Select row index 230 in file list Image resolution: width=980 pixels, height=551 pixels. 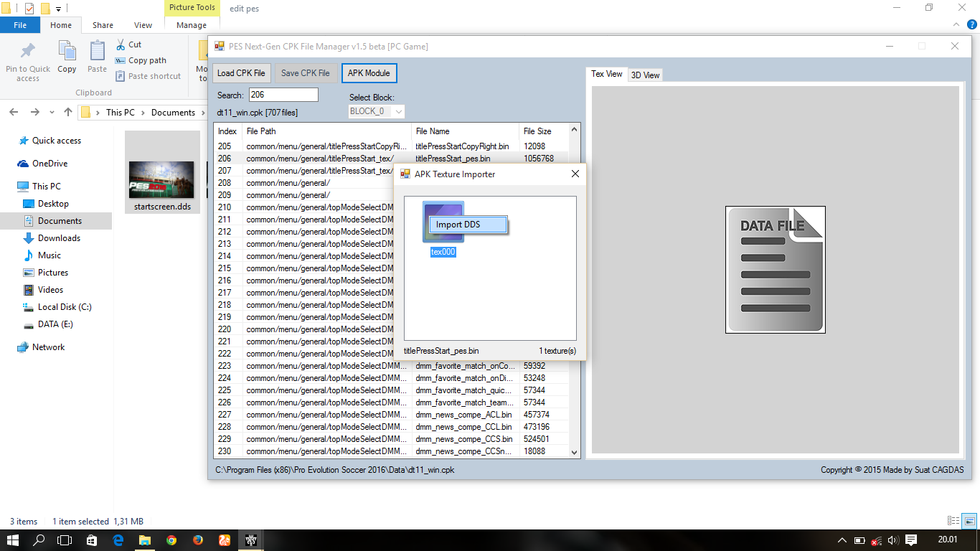pos(391,451)
